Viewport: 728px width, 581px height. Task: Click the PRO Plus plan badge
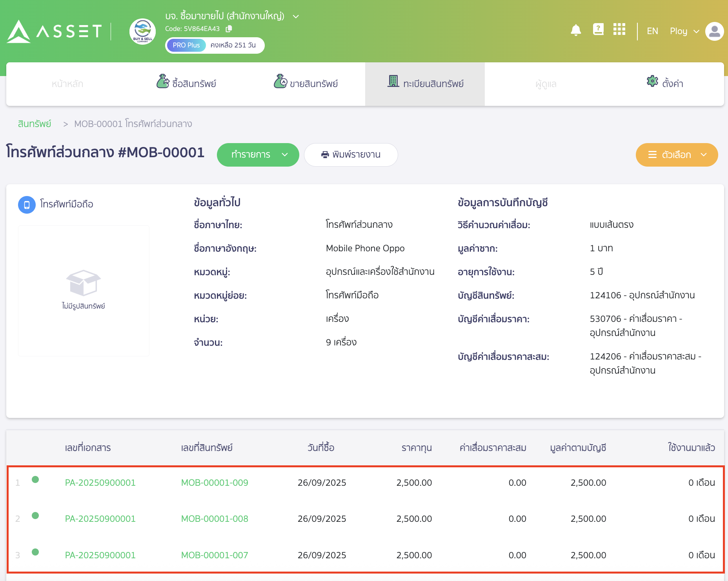tap(186, 45)
